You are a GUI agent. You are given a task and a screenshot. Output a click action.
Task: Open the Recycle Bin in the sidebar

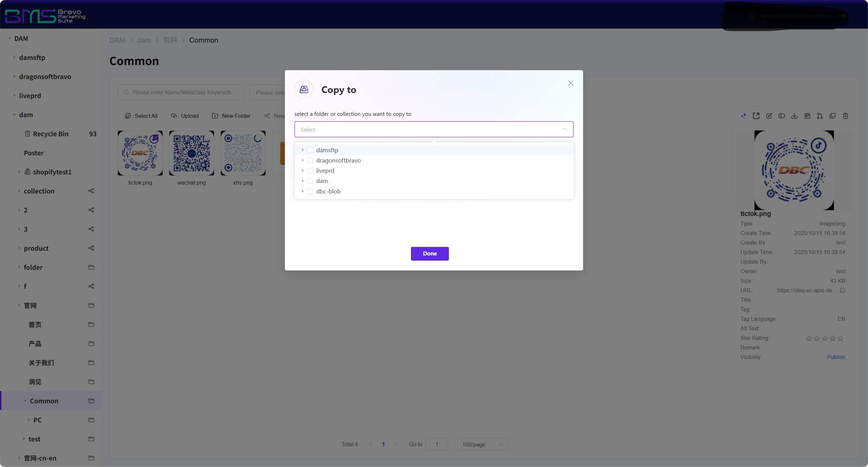[x=50, y=134]
